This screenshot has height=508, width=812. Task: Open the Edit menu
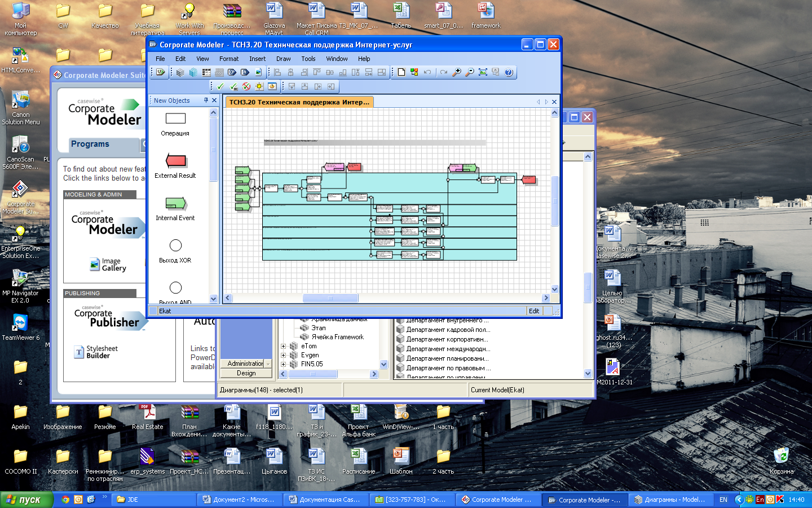point(180,59)
